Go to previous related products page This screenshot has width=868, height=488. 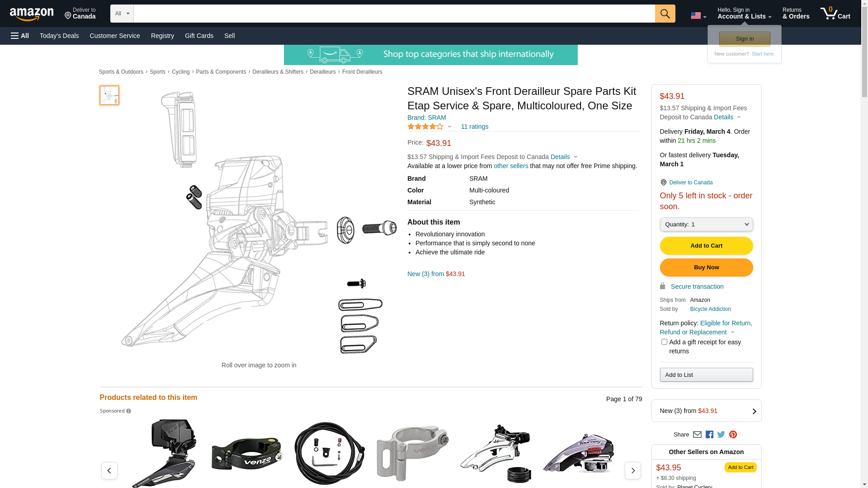(x=109, y=470)
